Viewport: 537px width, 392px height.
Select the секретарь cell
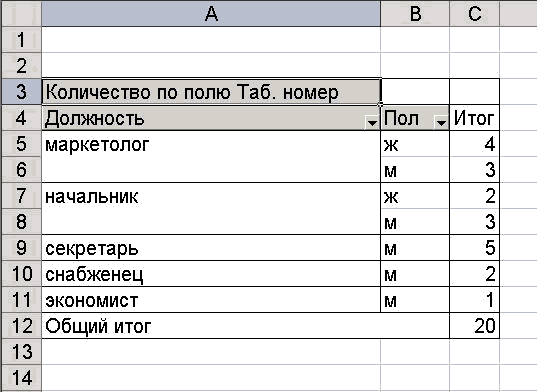[x=211, y=248]
